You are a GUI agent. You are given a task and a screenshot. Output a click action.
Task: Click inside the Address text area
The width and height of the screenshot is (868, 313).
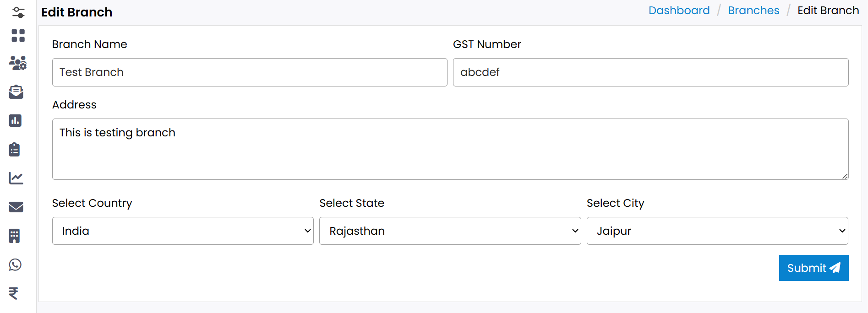point(450,149)
